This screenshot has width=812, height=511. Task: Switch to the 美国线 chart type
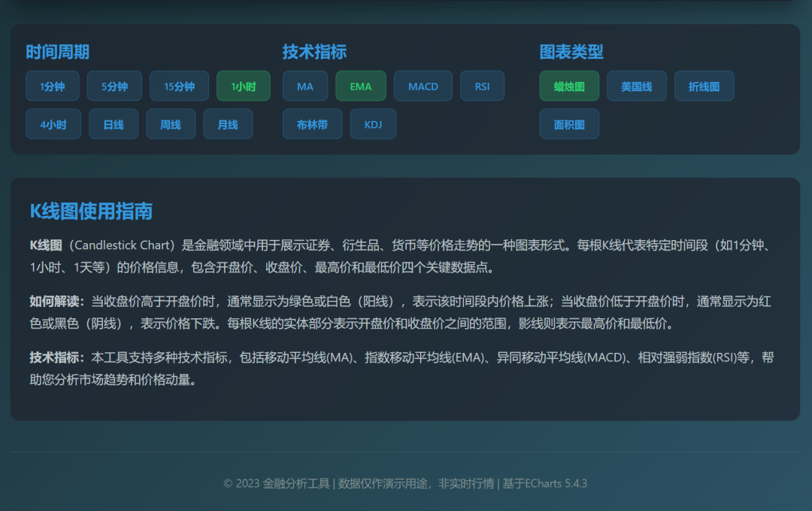click(636, 86)
